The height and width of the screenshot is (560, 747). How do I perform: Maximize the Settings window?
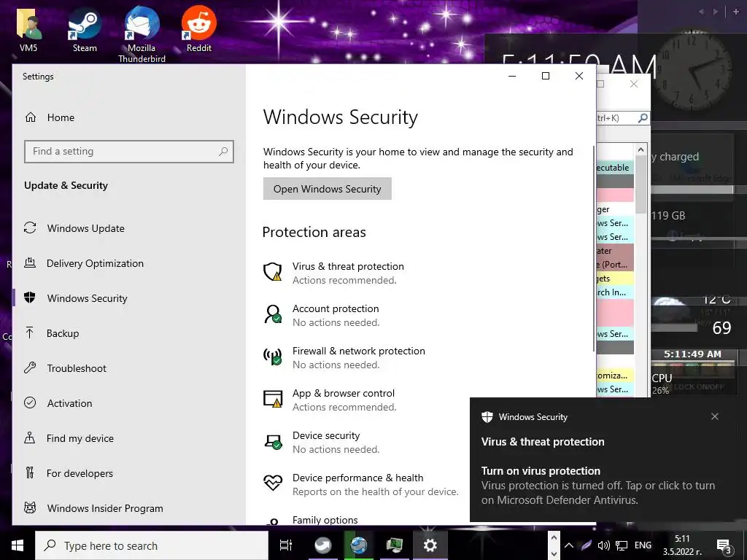(546, 76)
